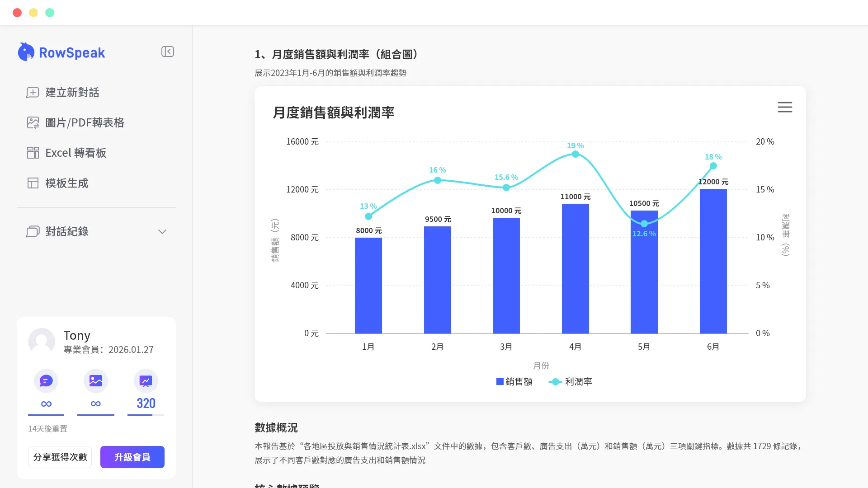Toggle 銷售額 series in chart legend
This screenshot has height=488, width=868.
pyautogui.click(x=514, y=381)
